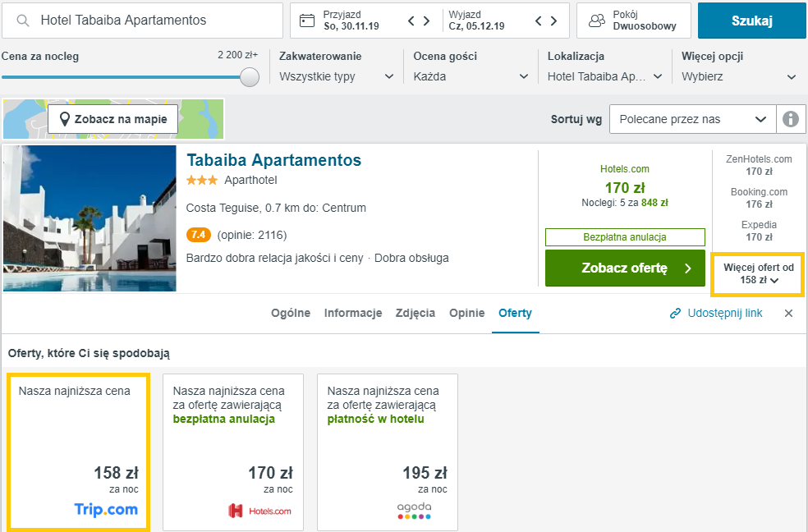808x532 pixels.
Task: Click 'Dobra obsługa' text
Action: pyautogui.click(x=411, y=258)
